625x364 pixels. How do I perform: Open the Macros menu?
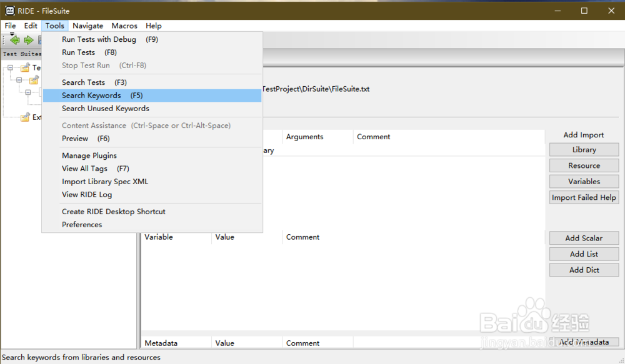click(x=124, y=26)
